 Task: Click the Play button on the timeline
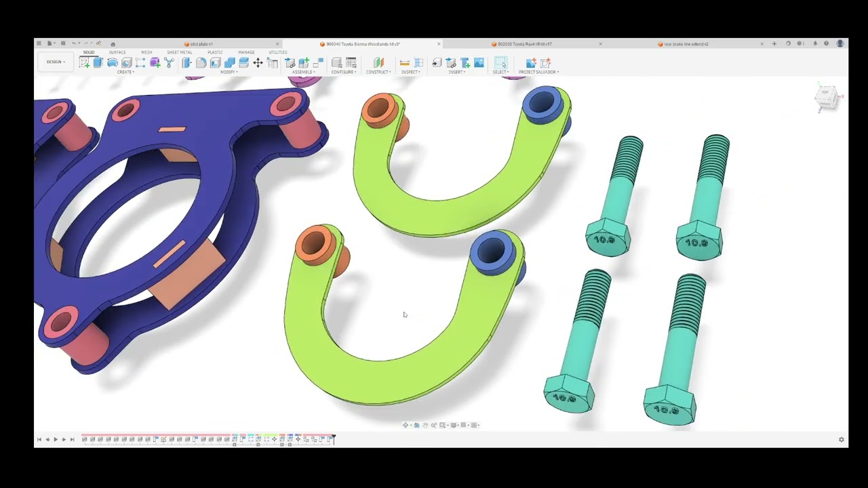56,439
